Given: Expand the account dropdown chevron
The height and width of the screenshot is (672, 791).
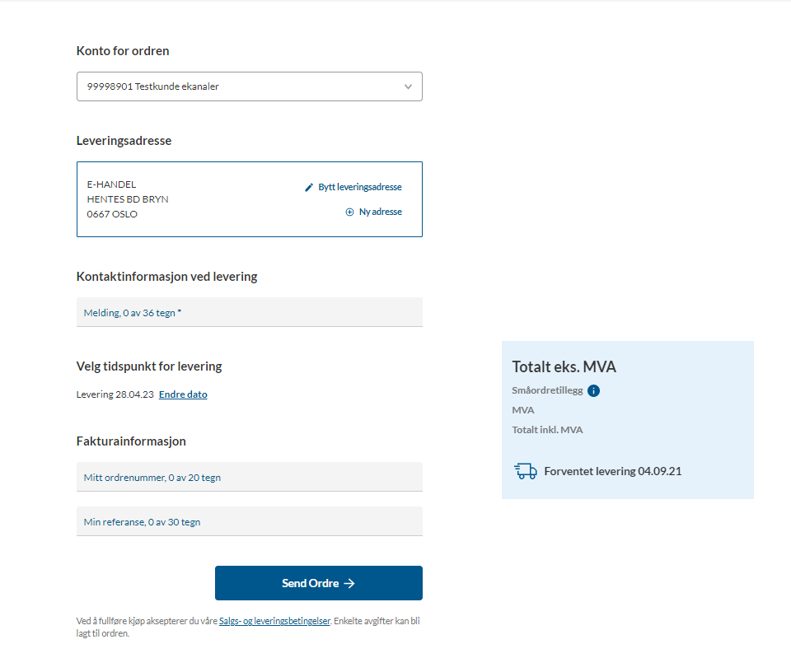Looking at the screenshot, I should click(x=408, y=86).
